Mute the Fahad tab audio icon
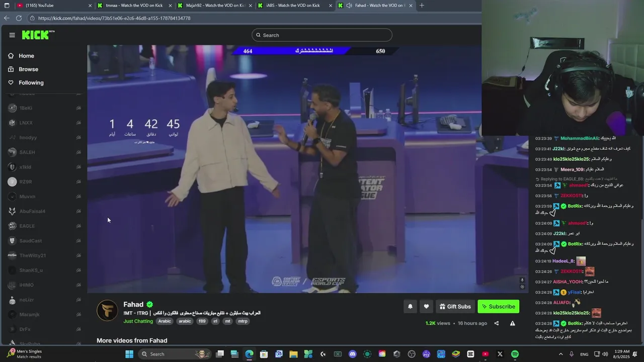644x362 pixels. tap(349, 6)
